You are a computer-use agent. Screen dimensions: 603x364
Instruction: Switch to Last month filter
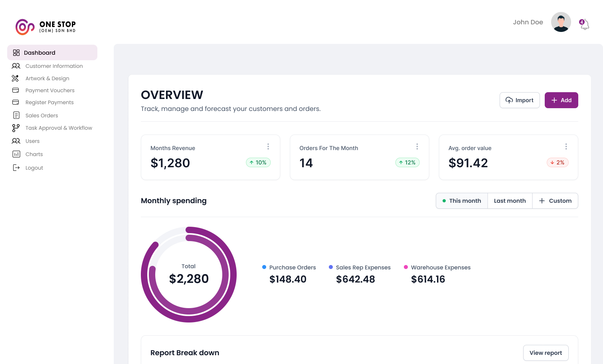click(510, 201)
